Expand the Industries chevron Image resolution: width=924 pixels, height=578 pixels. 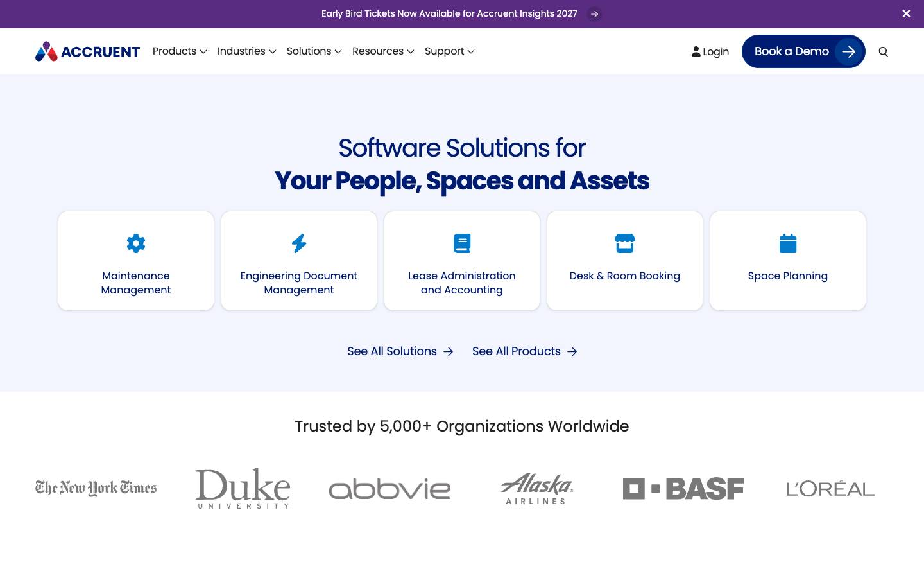pyautogui.click(x=273, y=52)
